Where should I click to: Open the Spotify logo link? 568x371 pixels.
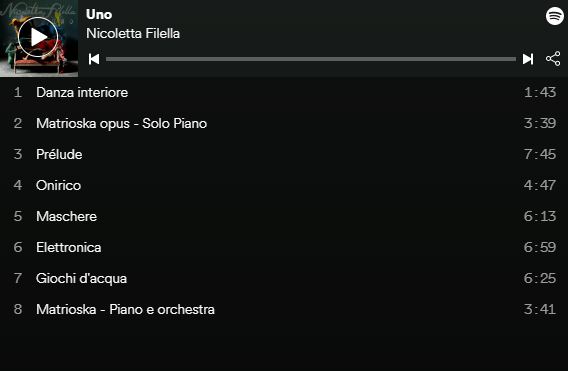555,16
